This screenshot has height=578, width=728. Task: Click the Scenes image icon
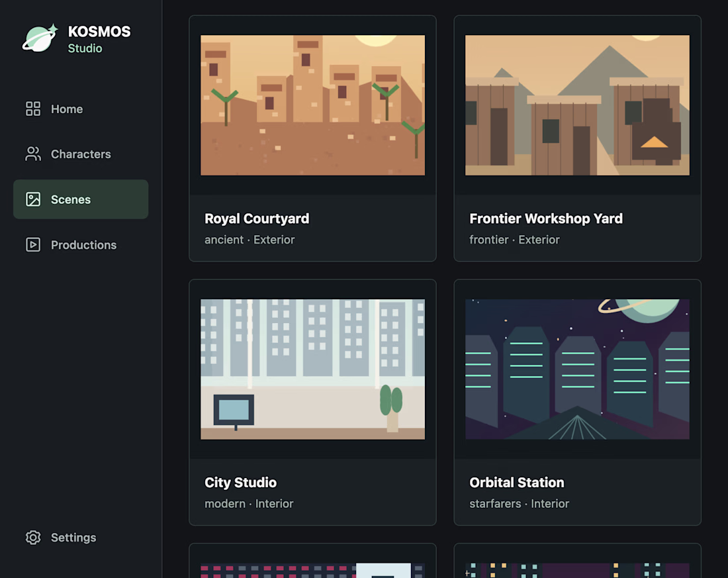(33, 199)
